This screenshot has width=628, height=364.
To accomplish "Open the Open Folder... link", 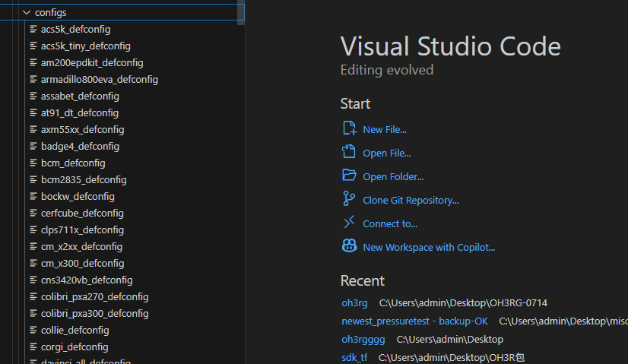I will pos(393,177).
